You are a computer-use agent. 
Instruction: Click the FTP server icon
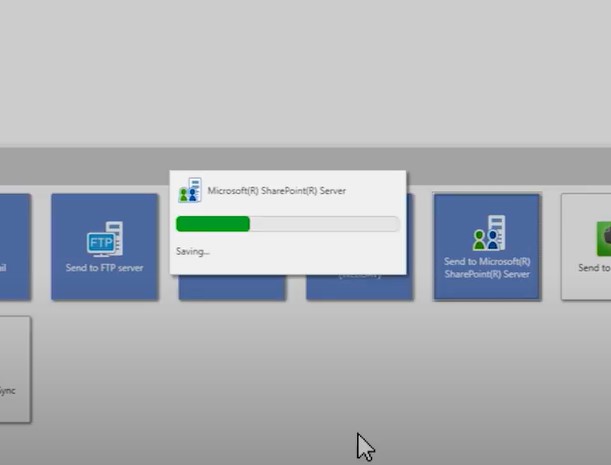[x=105, y=239]
